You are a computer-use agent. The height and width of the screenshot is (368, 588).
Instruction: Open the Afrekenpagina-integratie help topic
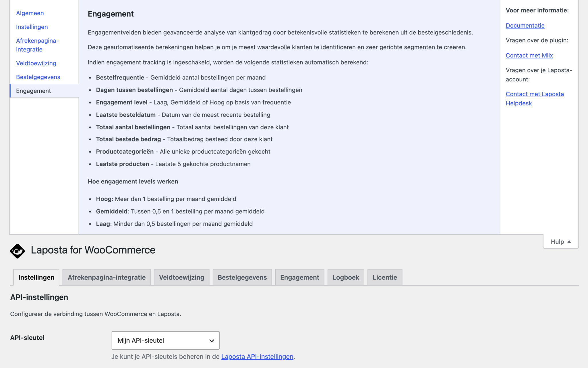coord(37,45)
